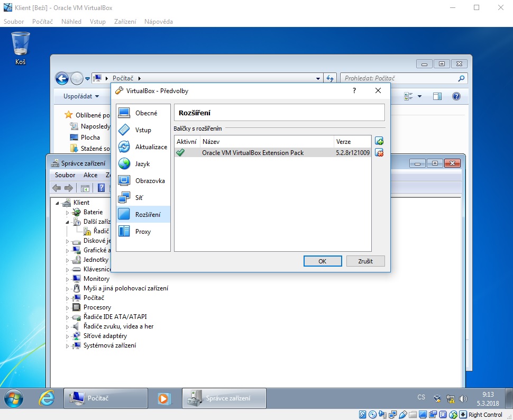Click the Zrušit button
The image size is (513, 420).
(365, 261)
